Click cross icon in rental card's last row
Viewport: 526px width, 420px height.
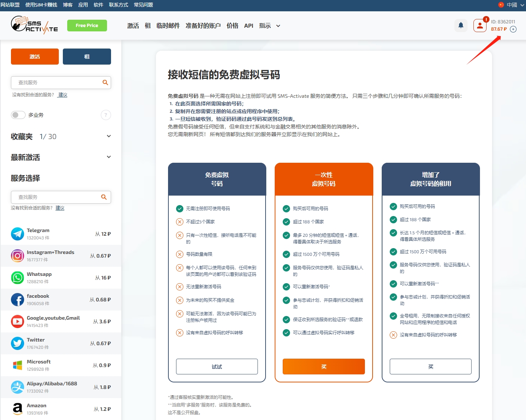click(393, 335)
